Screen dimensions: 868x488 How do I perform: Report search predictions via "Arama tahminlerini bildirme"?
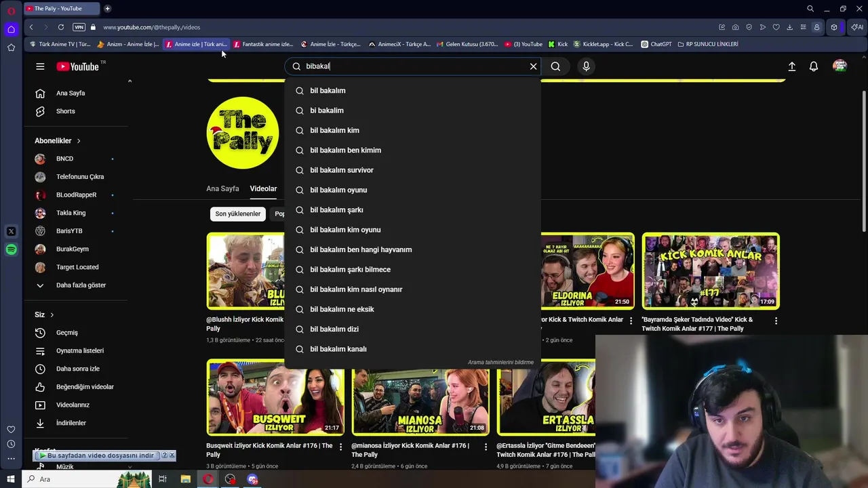500,363
